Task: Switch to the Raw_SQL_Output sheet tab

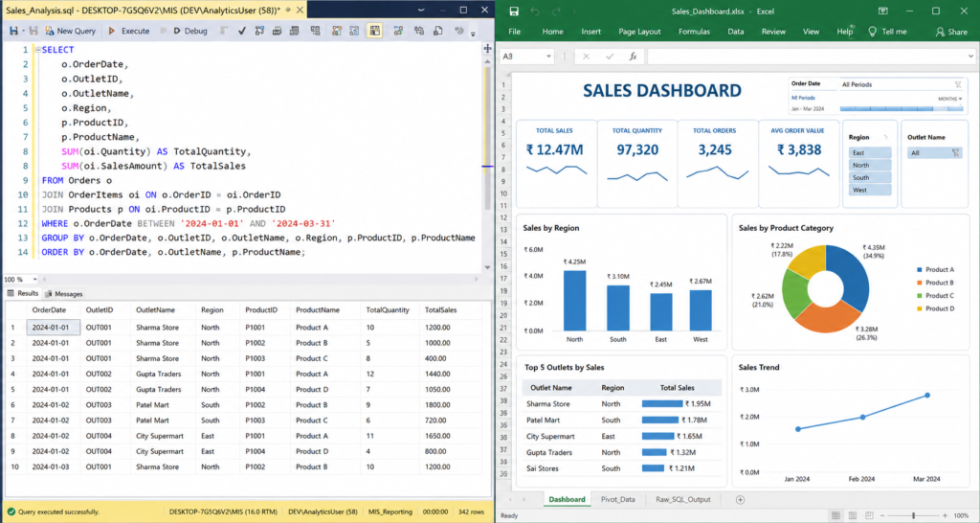Action: click(x=682, y=499)
